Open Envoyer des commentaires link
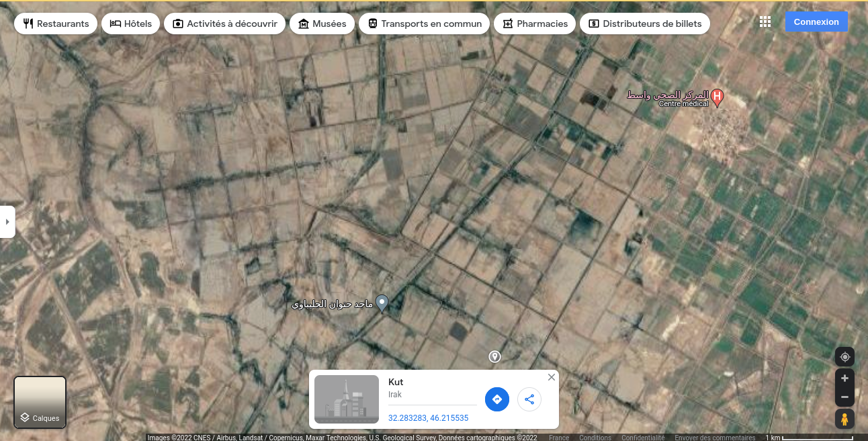The height and width of the screenshot is (441, 868). (x=715, y=438)
